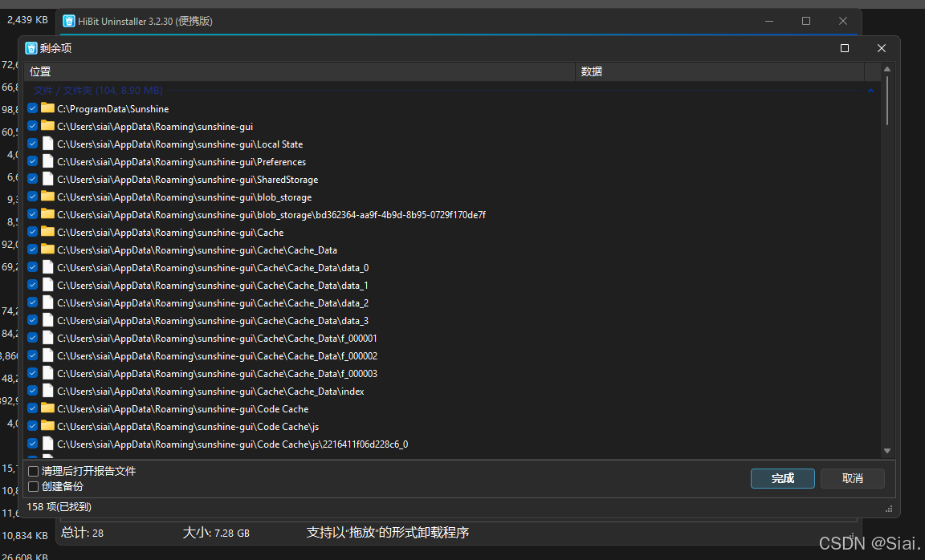Close the 剩余项 dialog
925x560 pixels.
(x=882, y=48)
